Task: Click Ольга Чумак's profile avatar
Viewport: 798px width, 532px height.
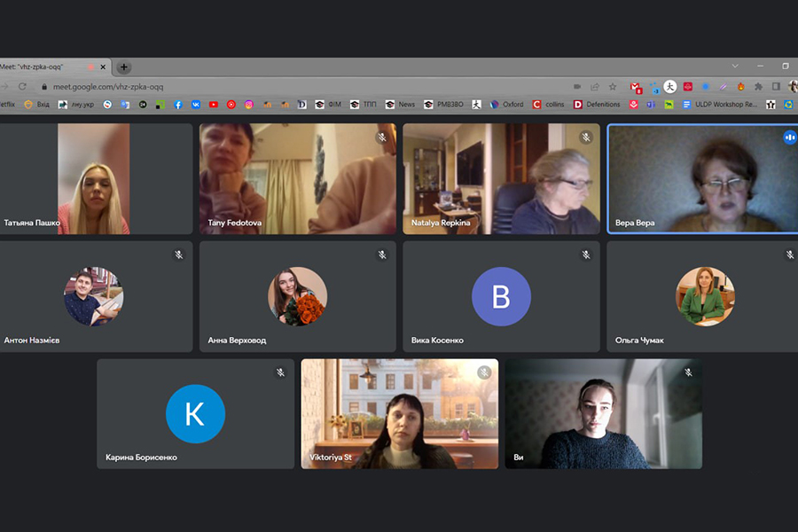Action: tap(705, 296)
